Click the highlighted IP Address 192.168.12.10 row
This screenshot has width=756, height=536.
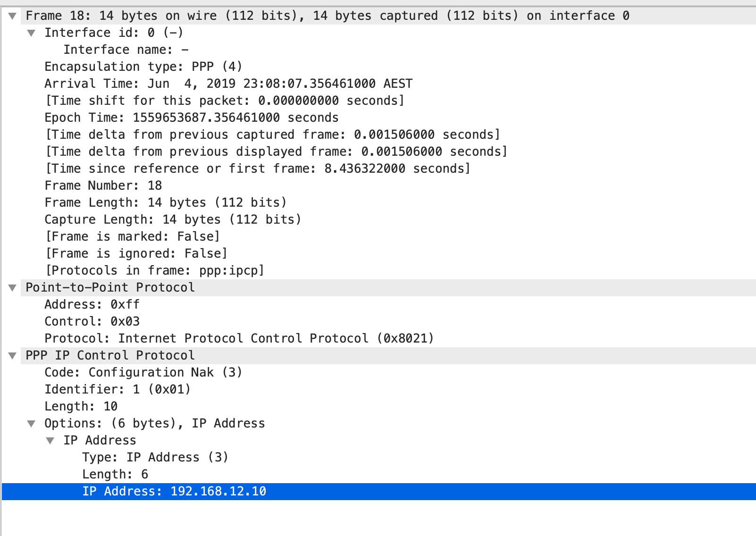pos(174,491)
